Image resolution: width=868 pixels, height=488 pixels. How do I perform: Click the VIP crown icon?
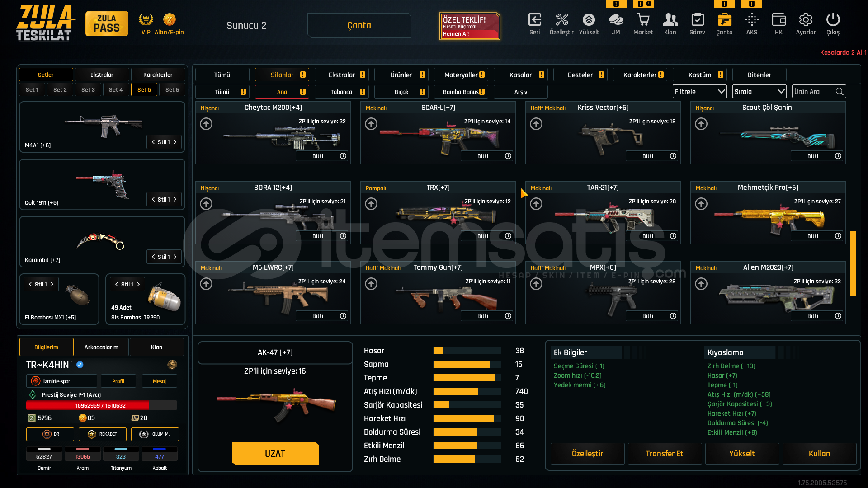[x=146, y=19]
